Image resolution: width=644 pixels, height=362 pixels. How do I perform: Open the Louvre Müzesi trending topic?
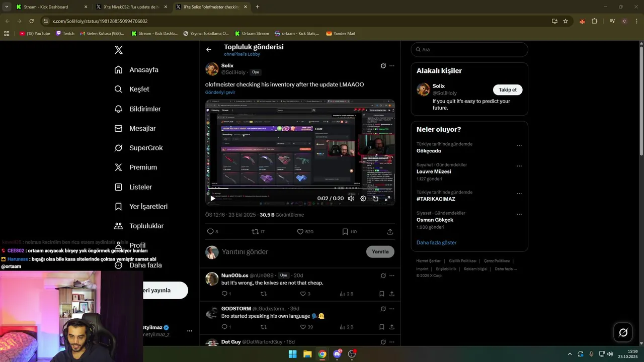(434, 171)
